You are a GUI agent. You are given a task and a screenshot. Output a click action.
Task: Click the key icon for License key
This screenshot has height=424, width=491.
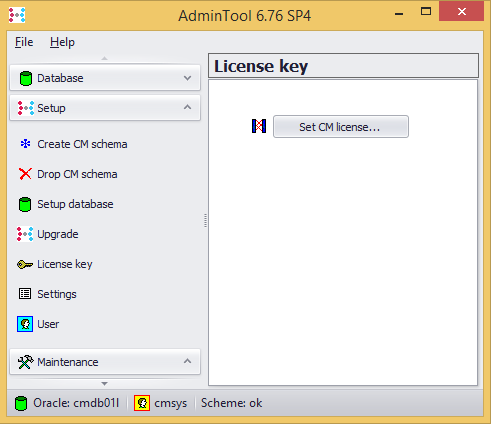pos(25,265)
